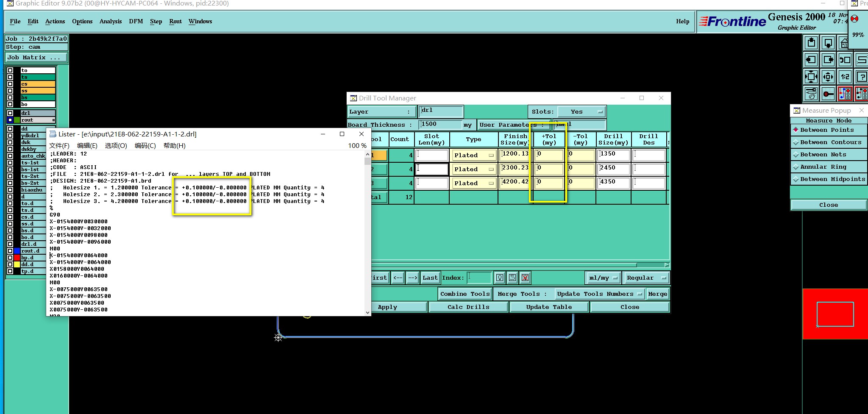Click Calc Drills button

point(468,307)
